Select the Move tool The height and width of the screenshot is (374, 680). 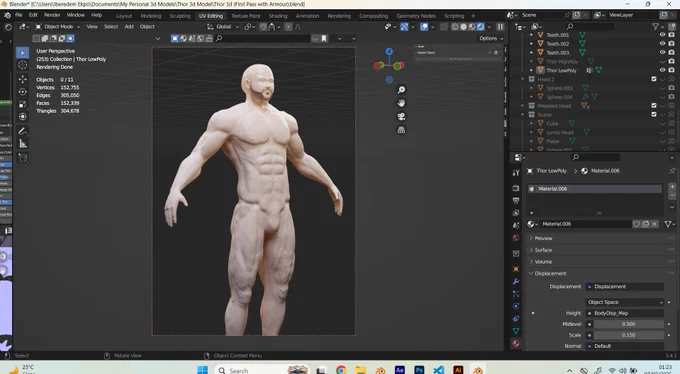(23, 79)
